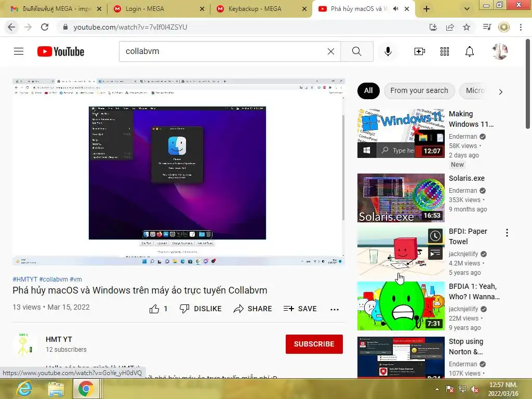Launch Internet Explorer from taskbar
Image resolution: width=532 pixels, height=399 pixels.
point(24,389)
